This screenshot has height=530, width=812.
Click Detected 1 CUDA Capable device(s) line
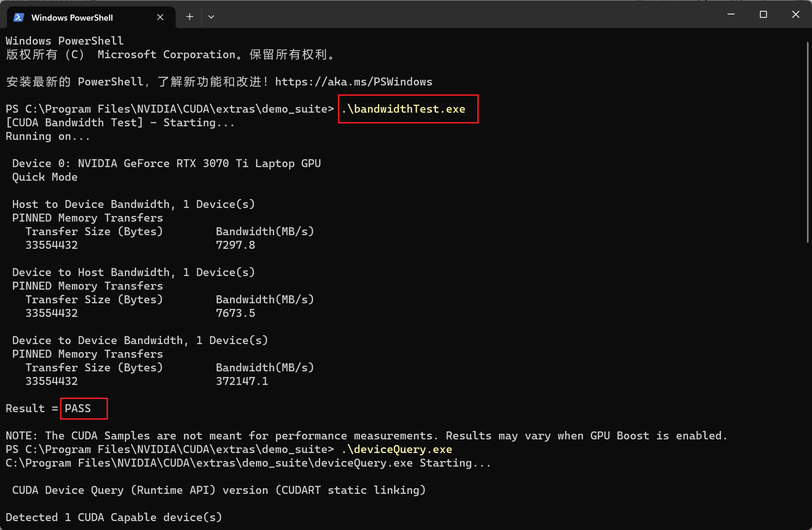[114, 517]
